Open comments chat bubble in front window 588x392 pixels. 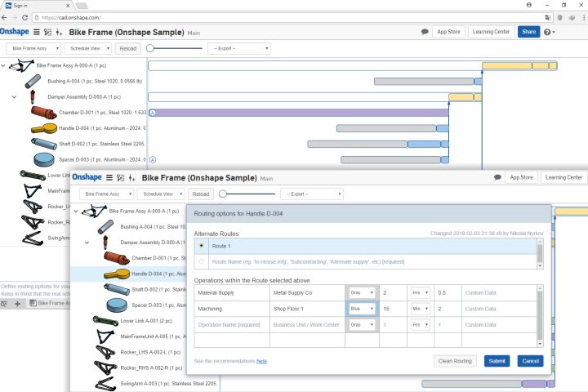pyautogui.click(x=497, y=177)
